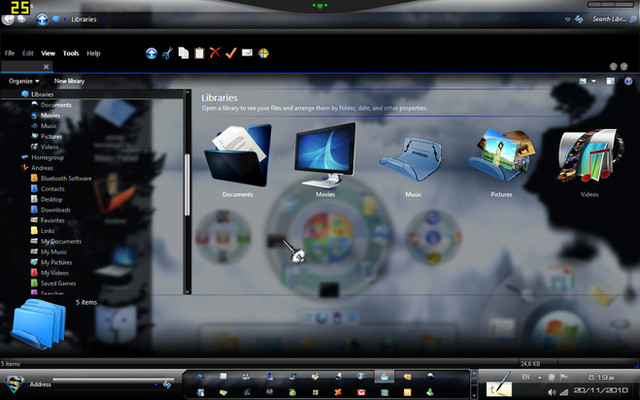Image resolution: width=640 pixels, height=400 pixels.
Task: Click the Paste clipboard toolbar icon
Action: coord(199,53)
